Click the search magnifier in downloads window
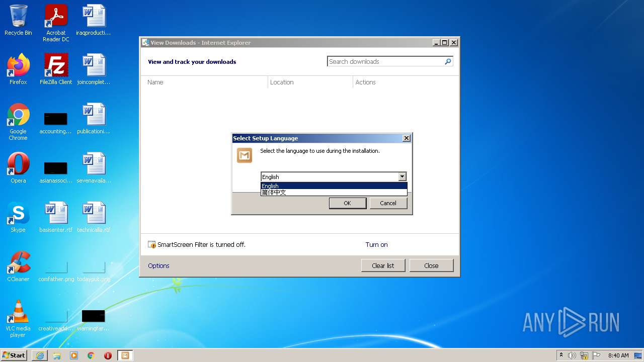 click(448, 61)
